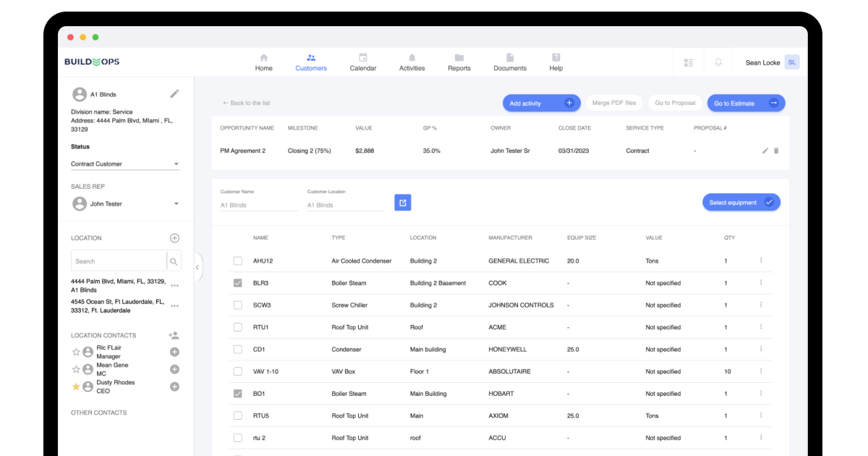Image resolution: width=868 pixels, height=456 pixels.
Task: Click the JOHNSON CONTROLS manufacturer cell
Action: (x=521, y=305)
